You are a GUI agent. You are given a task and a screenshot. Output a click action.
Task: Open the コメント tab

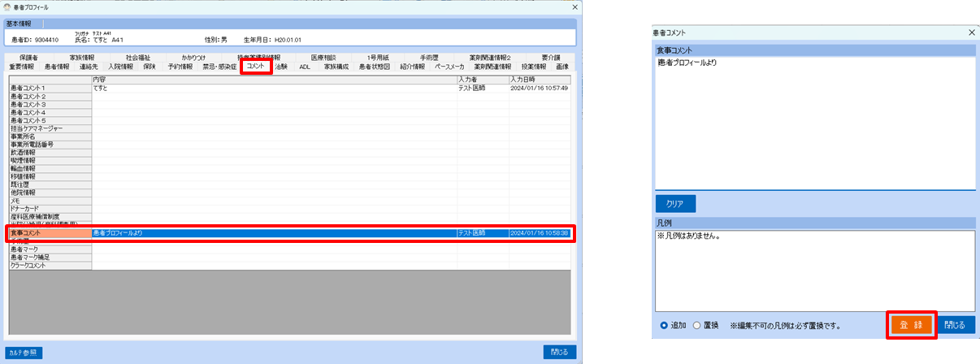258,67
